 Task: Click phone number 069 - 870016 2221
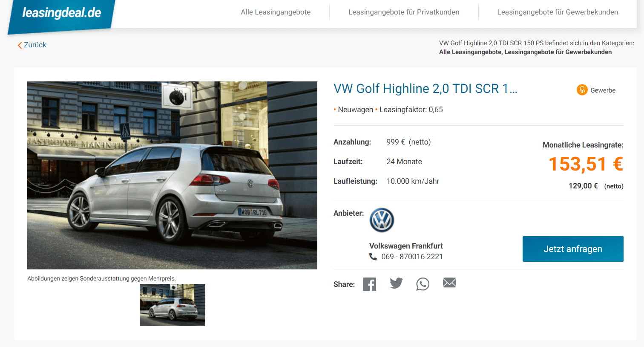tap(412, 257)
